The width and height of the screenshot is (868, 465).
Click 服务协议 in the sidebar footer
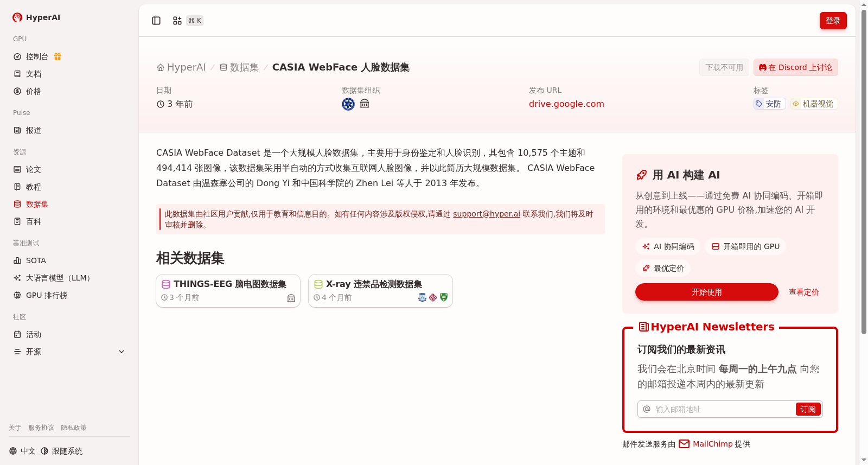[x=41, y=428]
